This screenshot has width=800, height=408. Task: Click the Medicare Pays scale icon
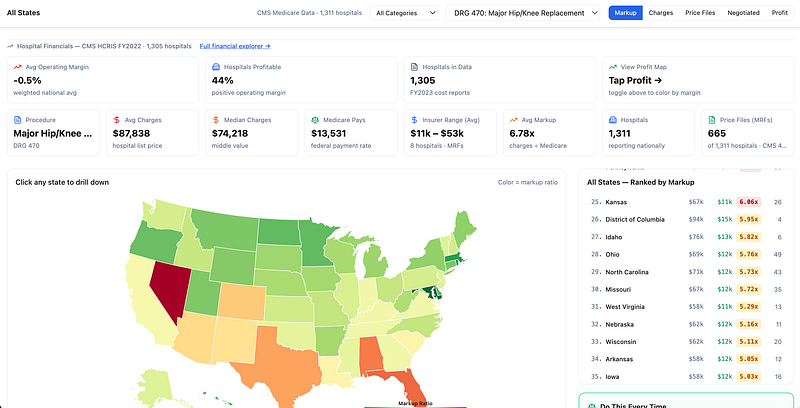click(x=315, y=120)
